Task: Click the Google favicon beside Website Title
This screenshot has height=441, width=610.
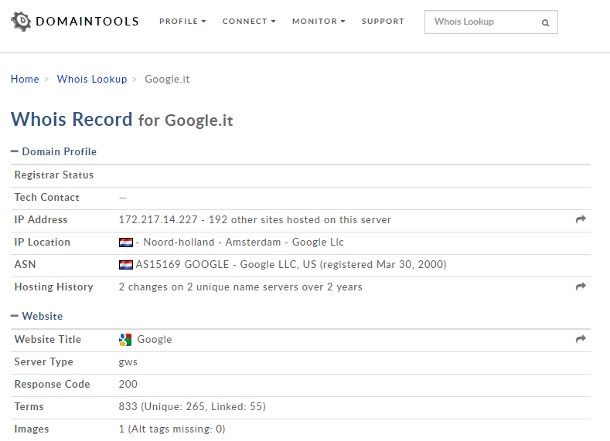Action: (125, 340)
